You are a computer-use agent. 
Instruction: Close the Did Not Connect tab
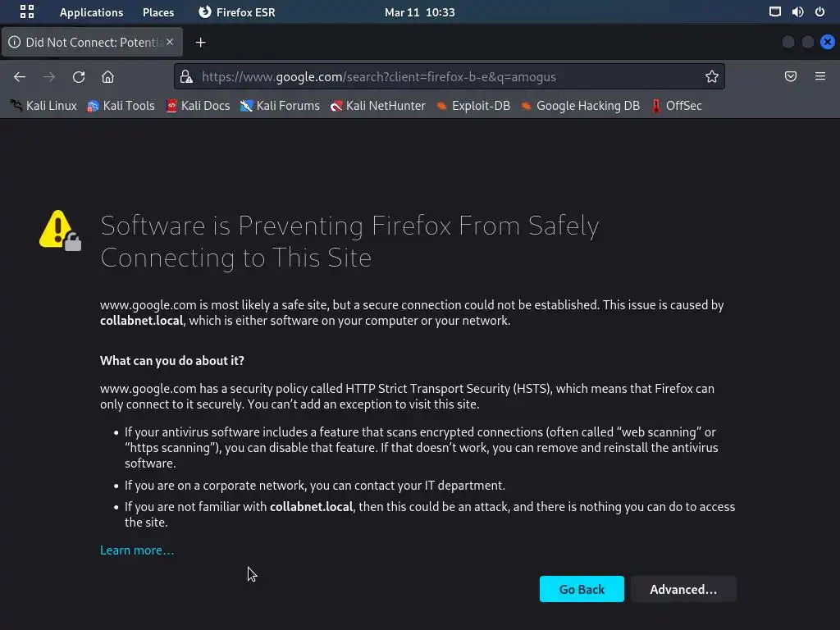[x=170, y=42]
